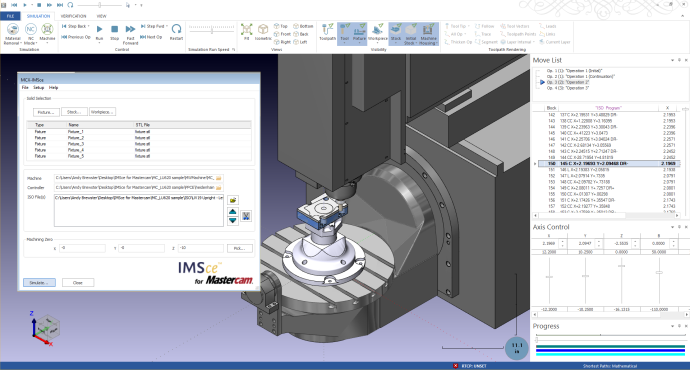
Task: Toggle Tool visibility in the ribbon
Action: point(345,33)
